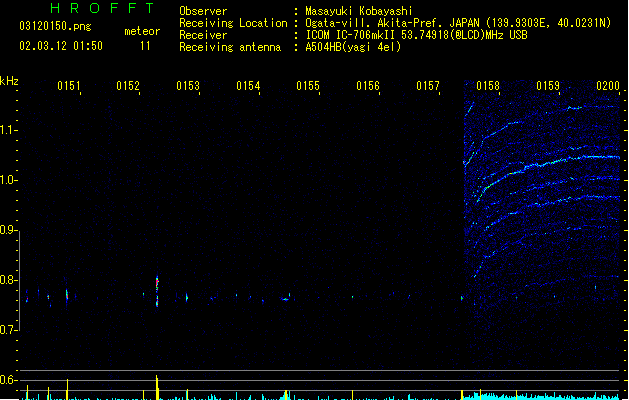Click the HROFFT title text
Screen dimensions: 629x400
[103, 8]
